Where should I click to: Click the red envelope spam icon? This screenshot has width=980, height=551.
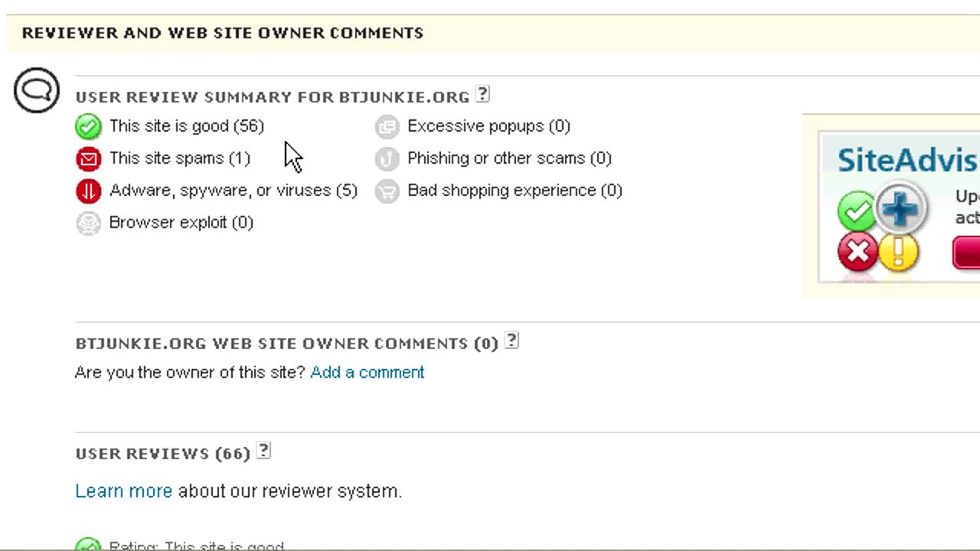click(88, 158)
